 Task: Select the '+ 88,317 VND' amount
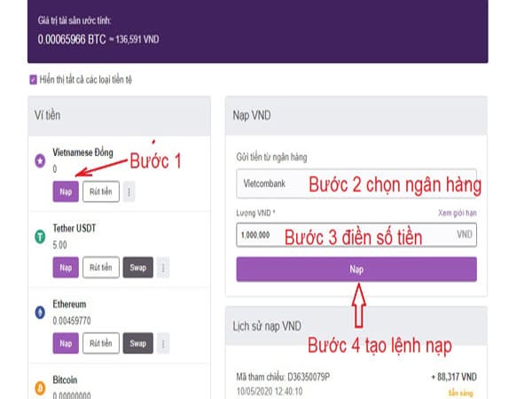click(x=454, y=377)
